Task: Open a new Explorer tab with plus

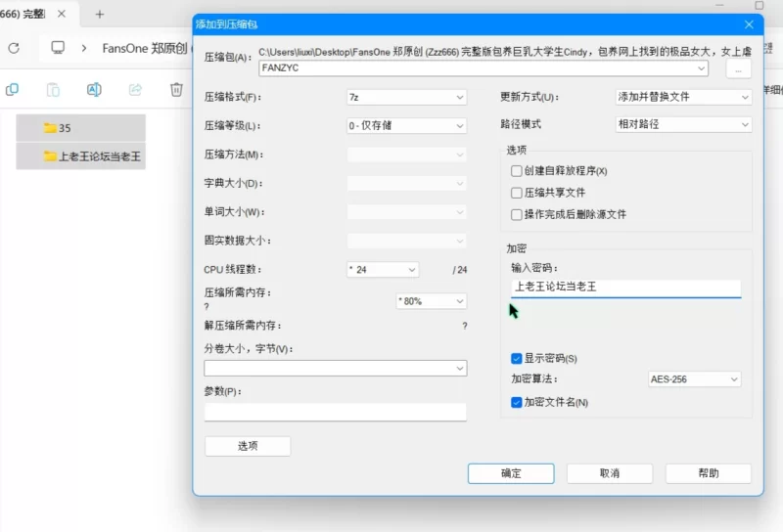Action: coord(100,14)
